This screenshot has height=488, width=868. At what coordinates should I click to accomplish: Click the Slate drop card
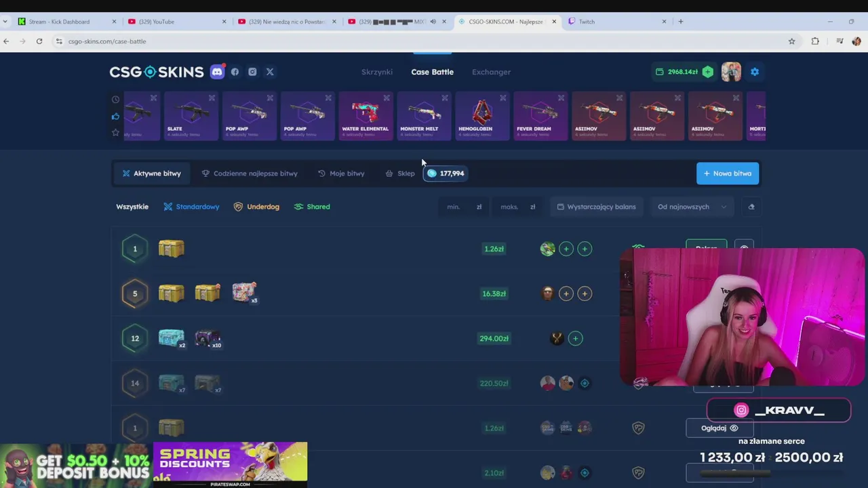coord(191,117)
